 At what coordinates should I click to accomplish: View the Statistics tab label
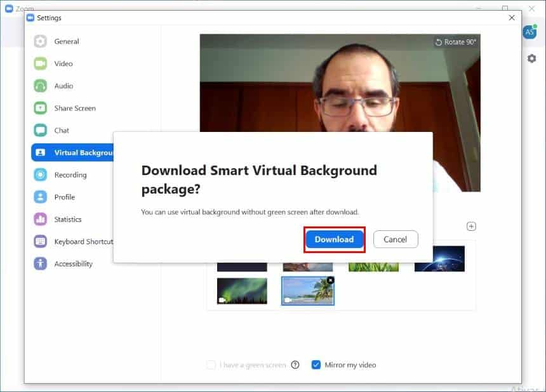coord(68,219)
